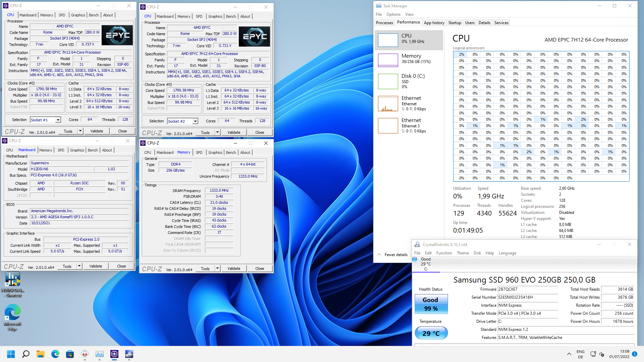Open taskbar Search
Image resolution: width=644 pixels, height=362 pixels.
pos(26,354)
